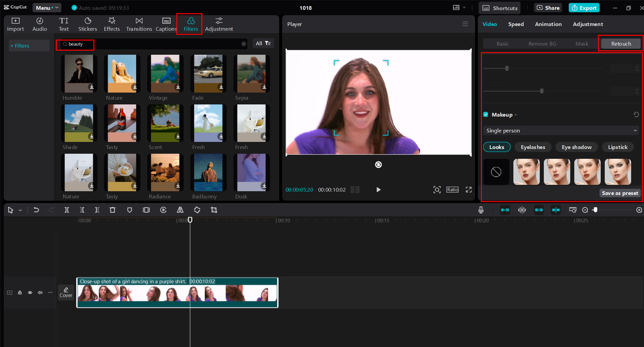Delete right of playhead with trim-right tool
The width and height of the screenshot is (644, 347).
tap(97, 210)
